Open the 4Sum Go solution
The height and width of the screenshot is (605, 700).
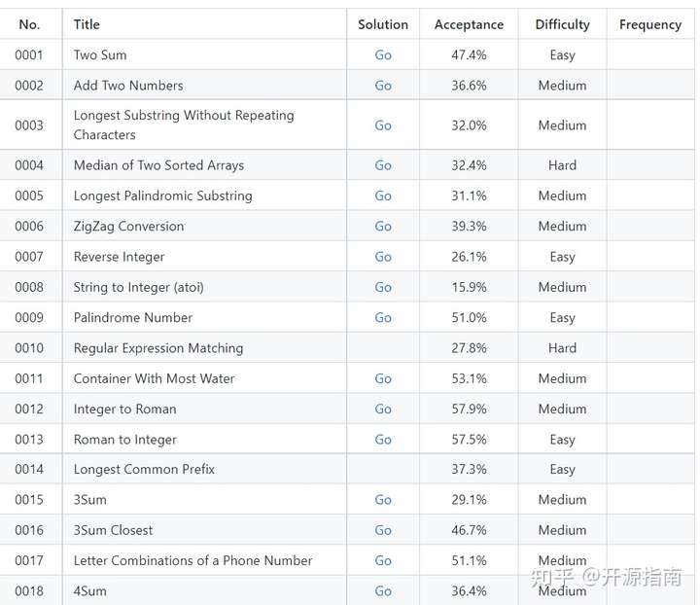[383, 590]
